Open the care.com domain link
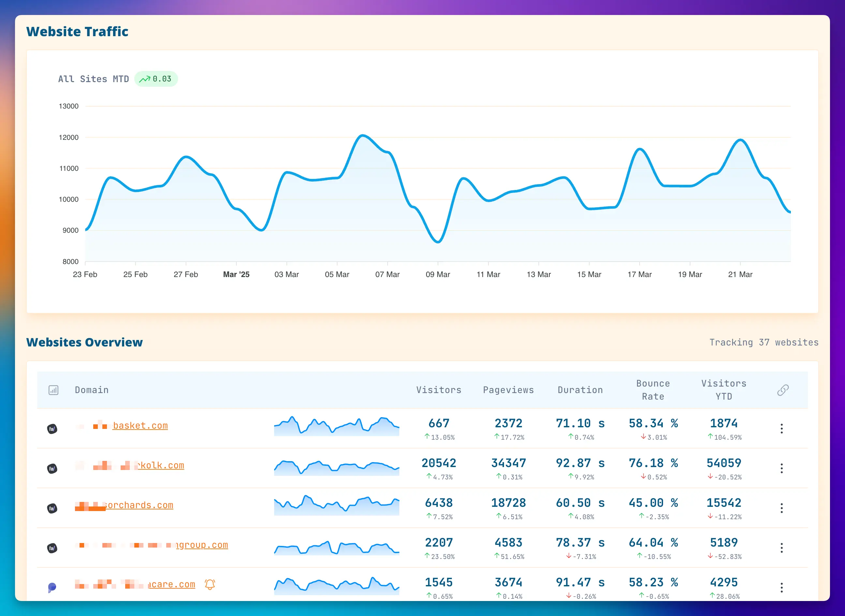Viewport: 845px width, 616px height. 172,584
